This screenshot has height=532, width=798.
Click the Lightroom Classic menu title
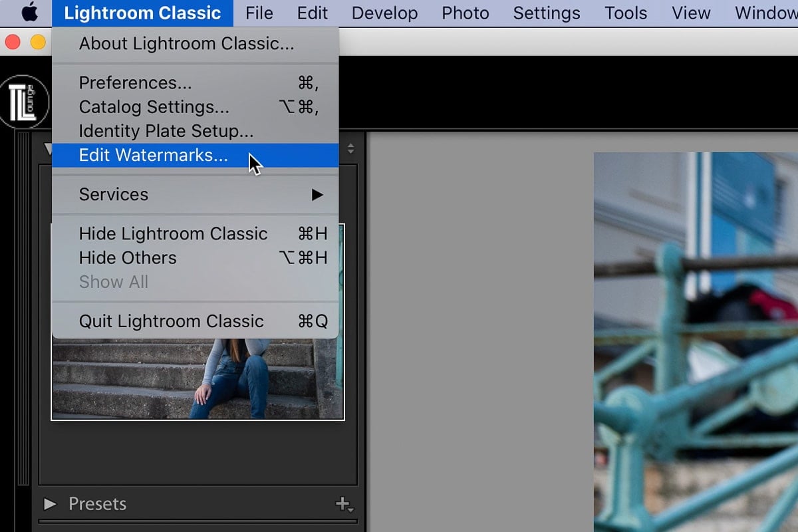(142, 13)
